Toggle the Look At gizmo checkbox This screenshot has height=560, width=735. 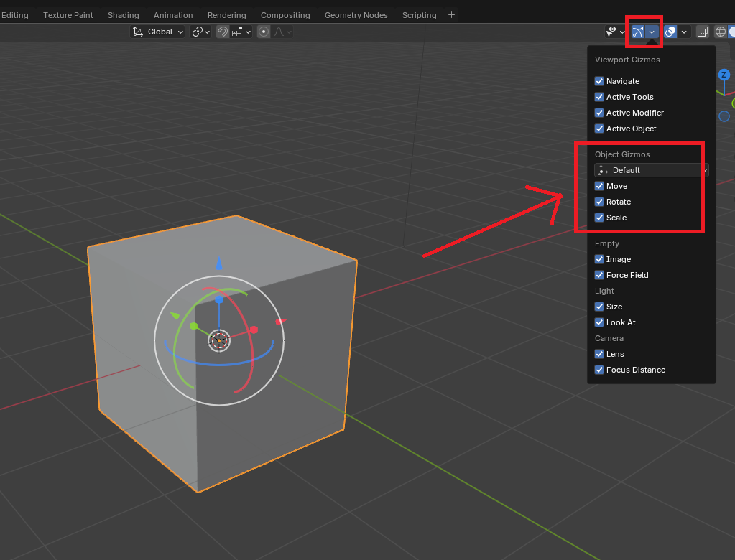coord(599,322)
